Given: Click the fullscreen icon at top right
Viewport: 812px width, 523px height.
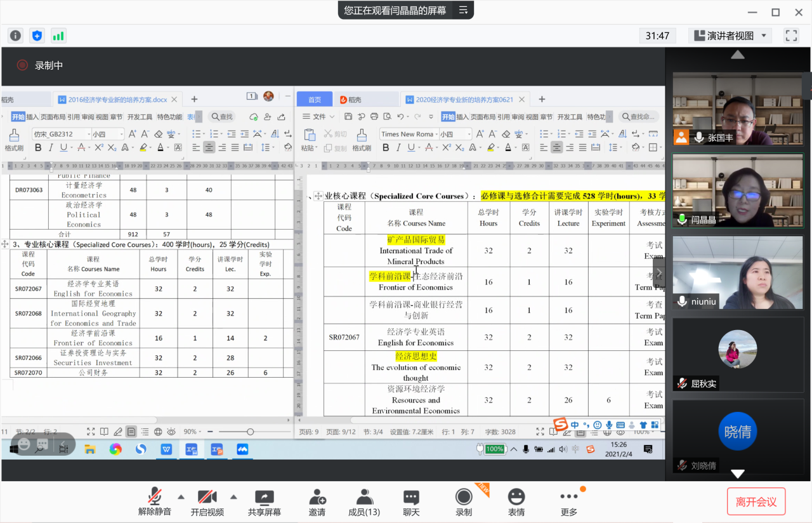Looking at the screenshot, I should 790,36.
